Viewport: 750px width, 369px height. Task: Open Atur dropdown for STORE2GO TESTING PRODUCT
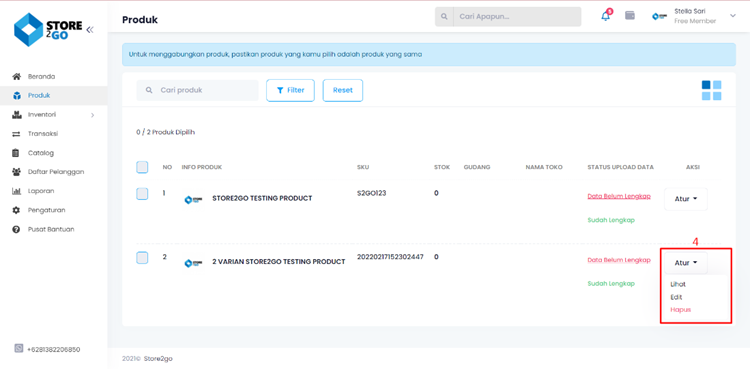pyautogui.click(x=685, y=199)
